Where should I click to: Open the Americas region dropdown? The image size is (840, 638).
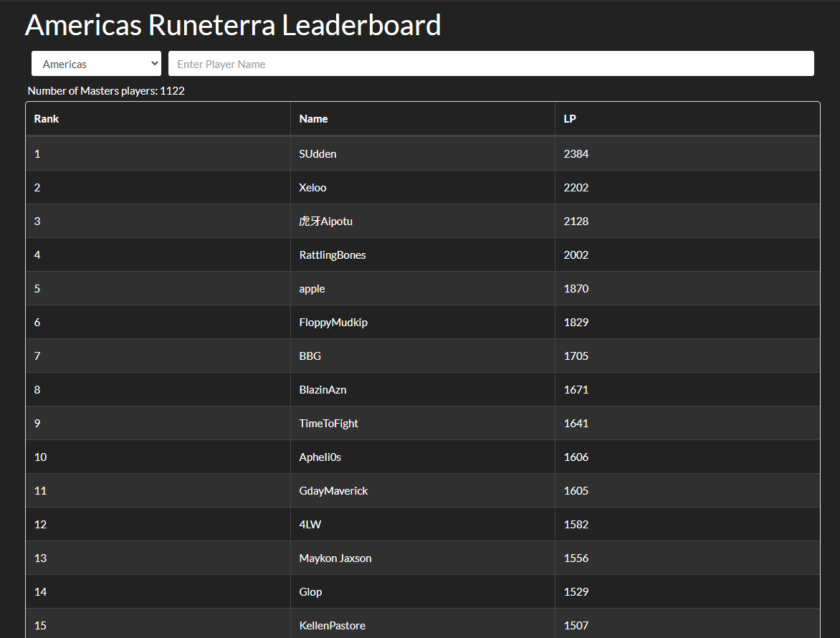click(96, 63)
